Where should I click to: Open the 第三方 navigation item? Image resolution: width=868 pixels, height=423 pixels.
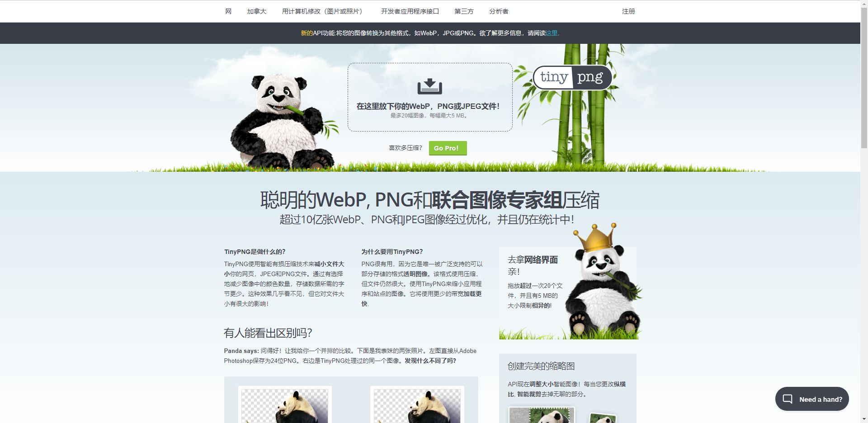(x=464, y=11)
